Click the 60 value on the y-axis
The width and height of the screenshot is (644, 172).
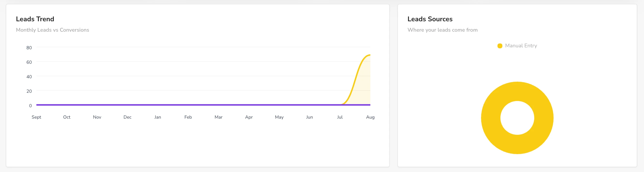click(x=29, y=62)
